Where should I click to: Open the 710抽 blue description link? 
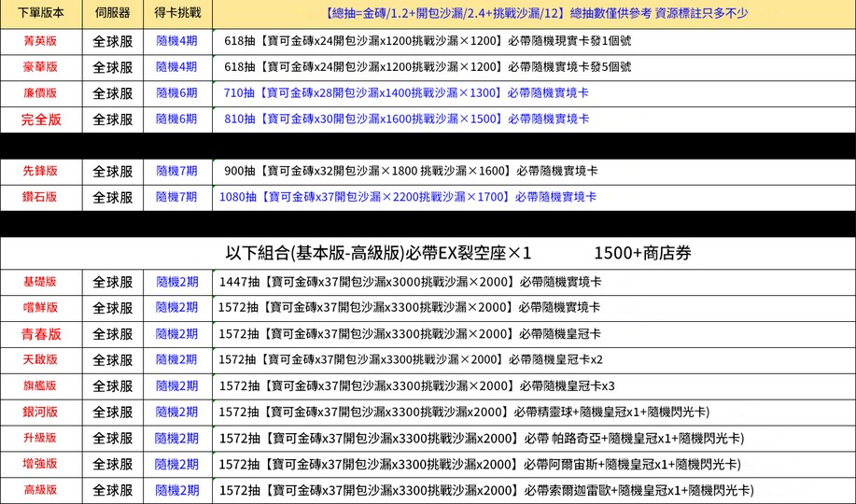coord(406,92)
